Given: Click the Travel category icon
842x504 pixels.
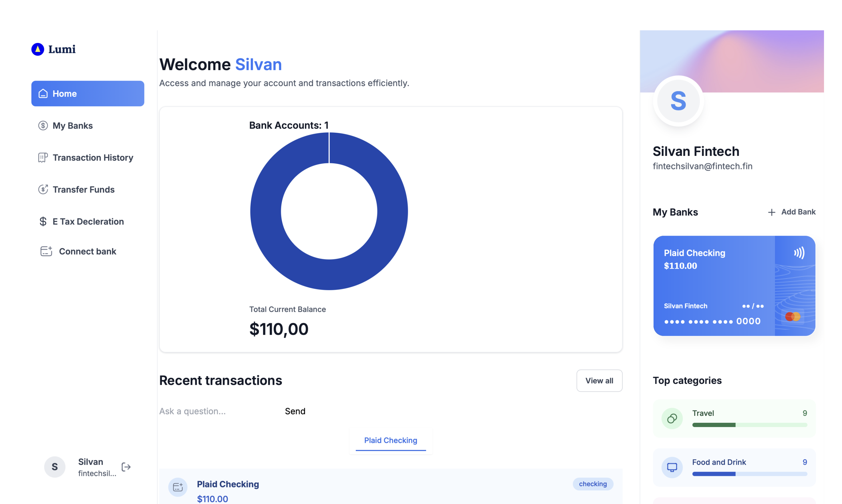Looking at the screenshot, I should point(672,418).
